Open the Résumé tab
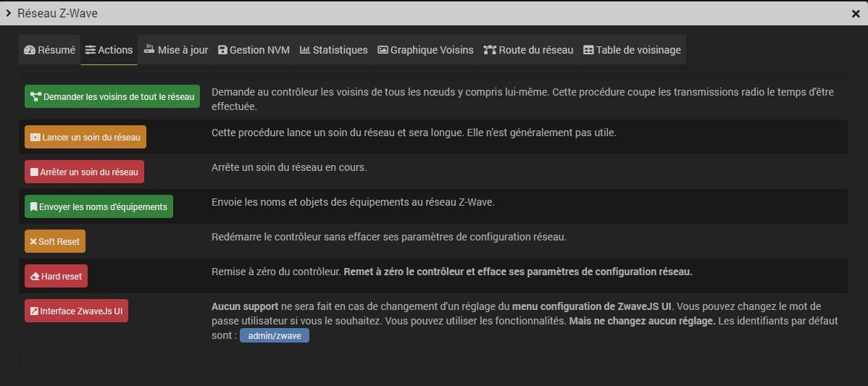 click(x=50, y=50)
